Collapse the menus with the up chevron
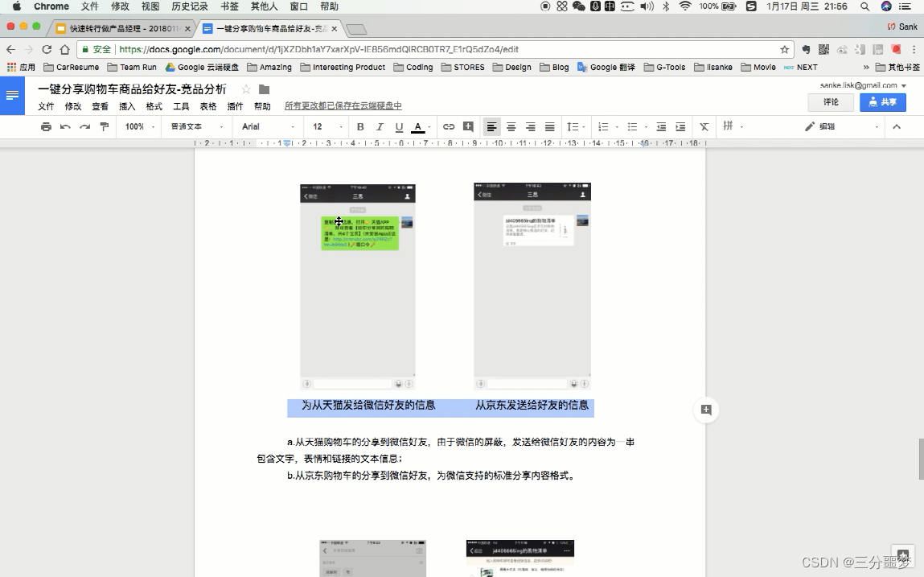This screenshot has height=577, width=924. click(897, 126)
